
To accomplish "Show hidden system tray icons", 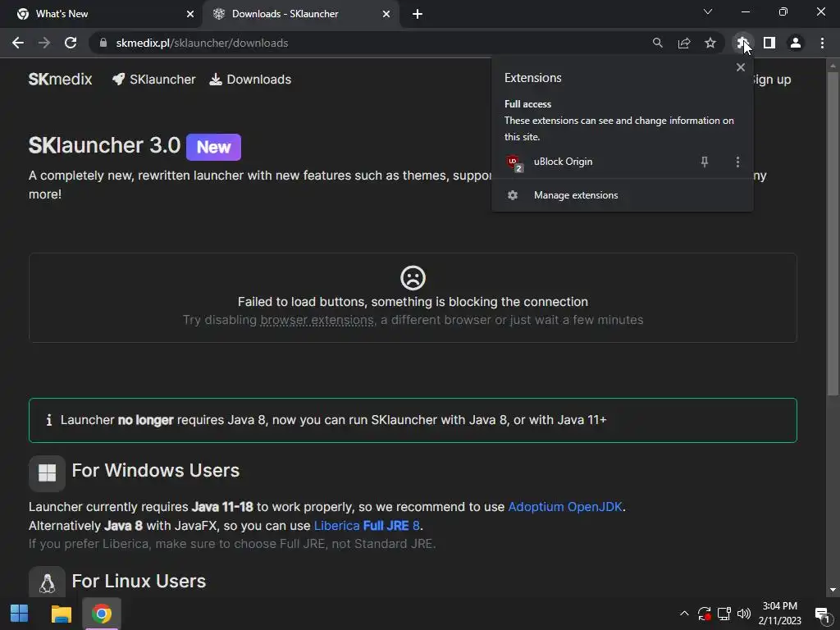I will point(684,614).
